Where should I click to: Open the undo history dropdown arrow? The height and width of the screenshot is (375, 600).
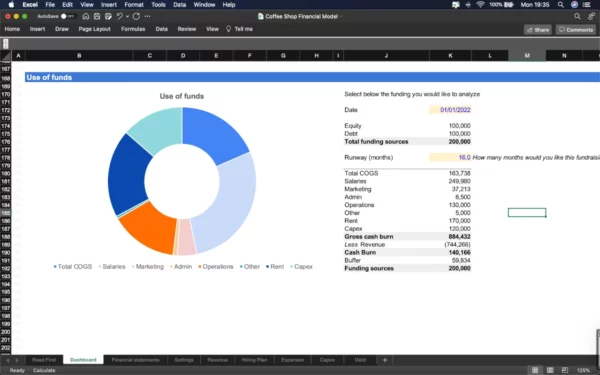127,16
